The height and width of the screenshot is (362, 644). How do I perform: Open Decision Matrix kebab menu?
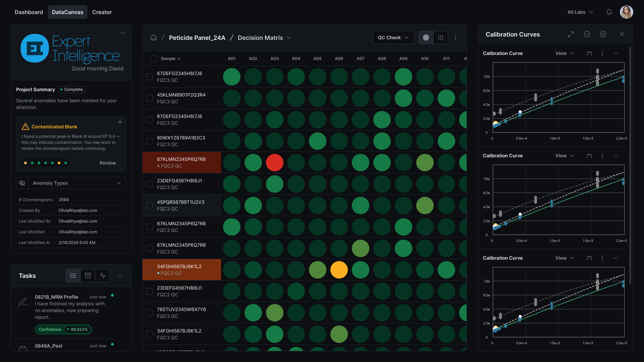pos(455,38)
